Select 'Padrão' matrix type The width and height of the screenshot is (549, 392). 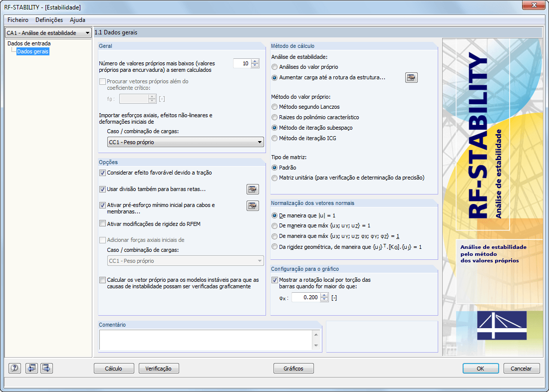275,168
